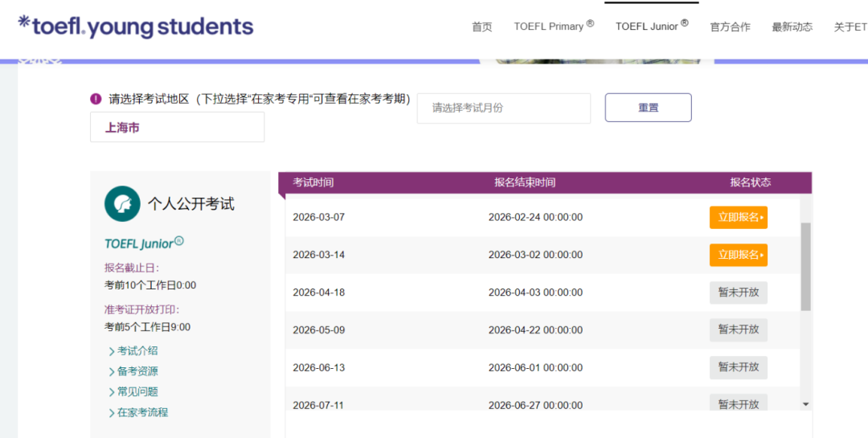Click the TOEFL Junior label in sidebar

144,243
